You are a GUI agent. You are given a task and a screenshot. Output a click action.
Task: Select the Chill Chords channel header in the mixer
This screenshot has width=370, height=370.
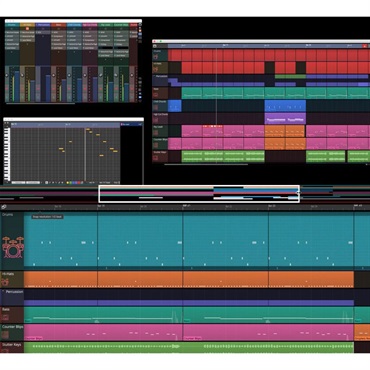coord(74,25)
